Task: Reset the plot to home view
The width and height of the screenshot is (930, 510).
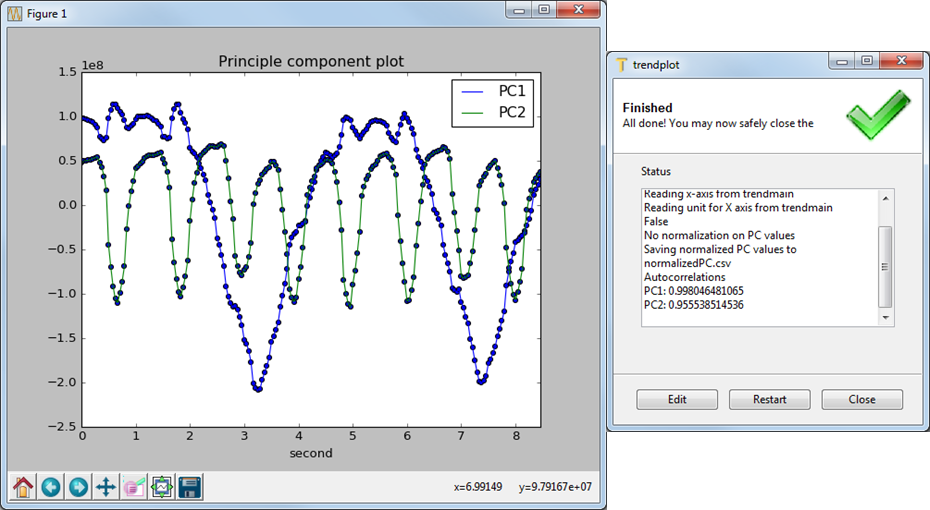Action: [x=22, y=487]
